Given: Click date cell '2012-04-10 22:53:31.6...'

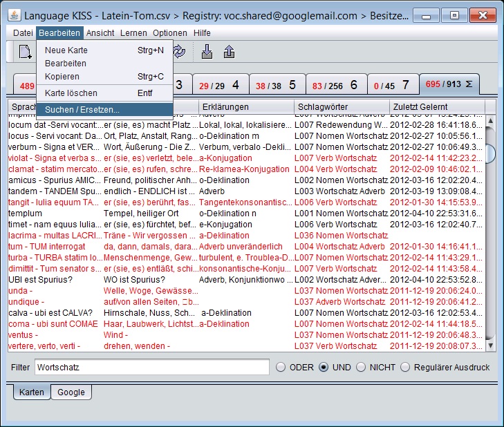Looking at the screenshot, I should click(x=436, y=213).
